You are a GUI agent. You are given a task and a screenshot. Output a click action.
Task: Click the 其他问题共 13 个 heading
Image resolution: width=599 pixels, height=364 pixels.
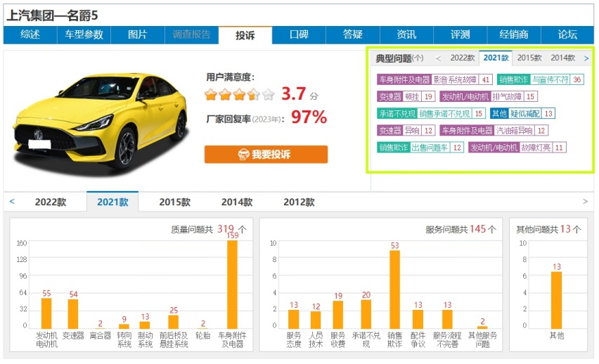click(548, 229)
